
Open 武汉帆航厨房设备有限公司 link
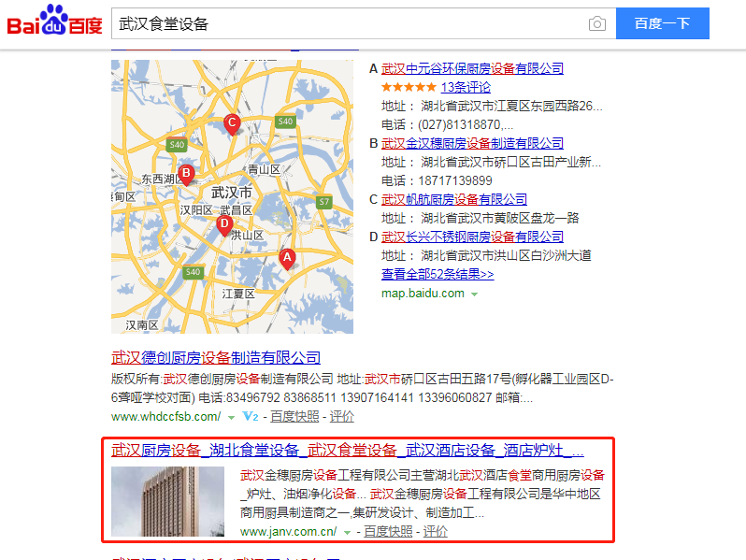pos(454,199)
